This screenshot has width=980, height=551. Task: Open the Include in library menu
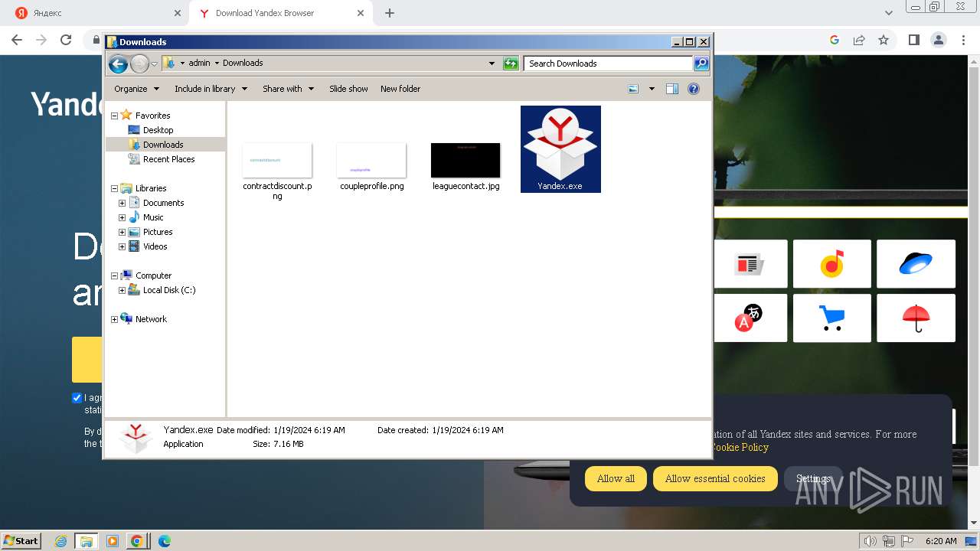[211, 89]
